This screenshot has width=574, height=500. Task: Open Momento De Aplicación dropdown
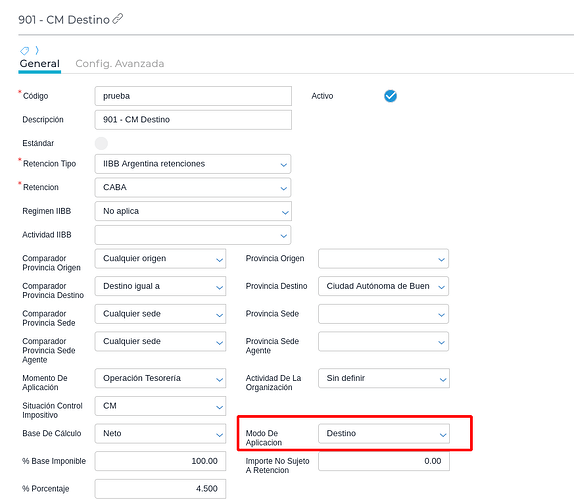coord(160,378)
